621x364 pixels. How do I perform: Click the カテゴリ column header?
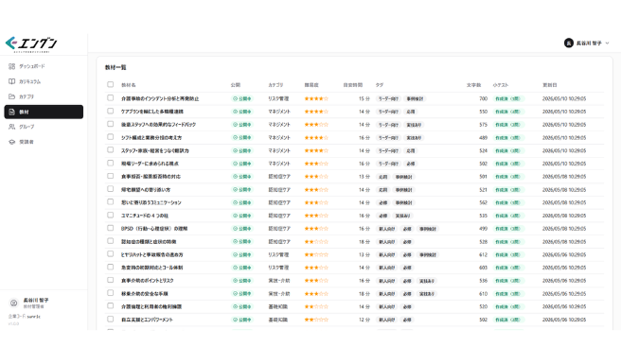click(x=276, y=85)
